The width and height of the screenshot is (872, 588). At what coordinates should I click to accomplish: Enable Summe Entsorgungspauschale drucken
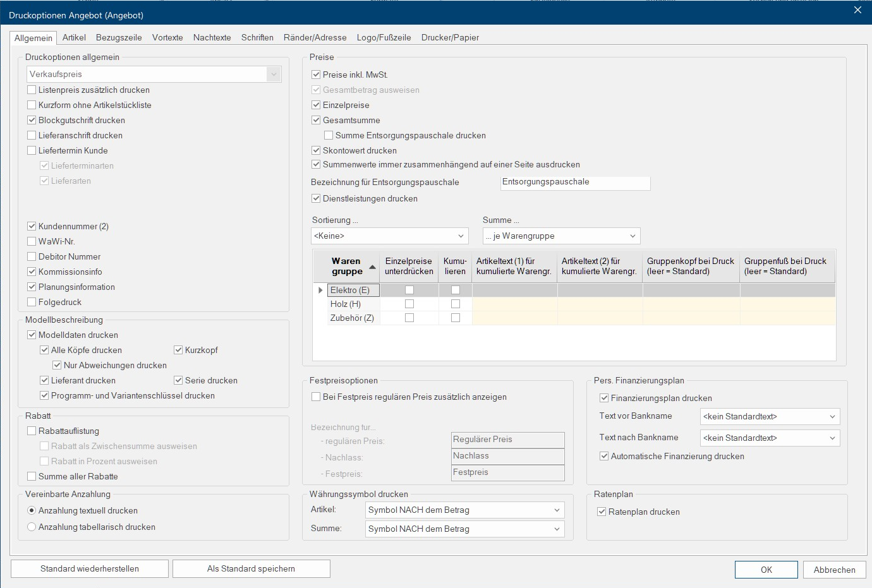(329, 136)
